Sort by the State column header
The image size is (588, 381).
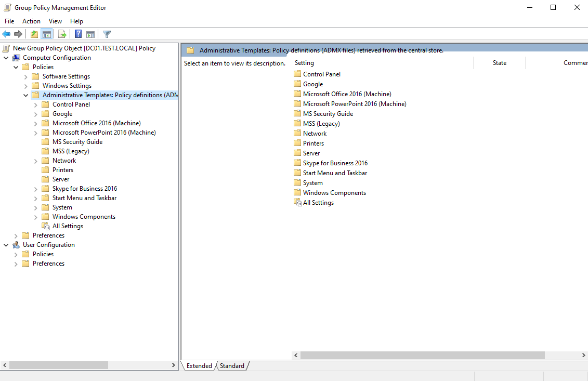click(499, 63)
